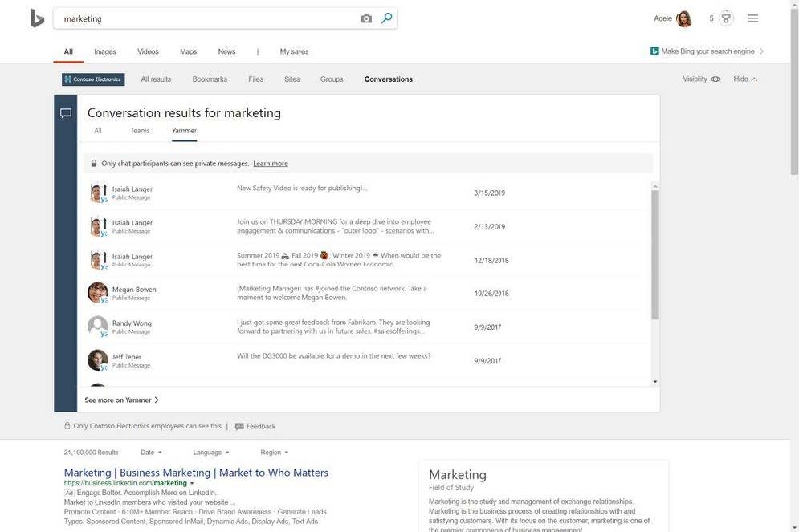The image size is (799, 532).
Task: Select the All search tab
Action: [x=68, y=51]
